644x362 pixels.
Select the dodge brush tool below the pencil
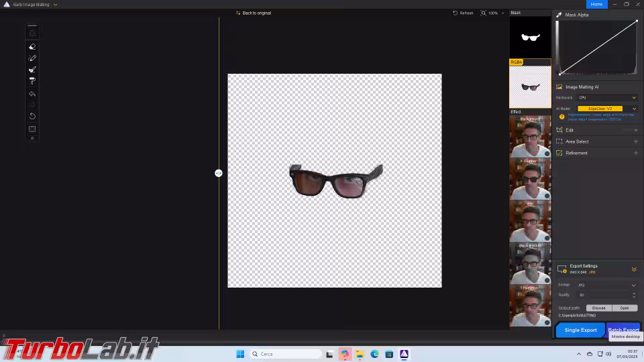coord(32,69)
